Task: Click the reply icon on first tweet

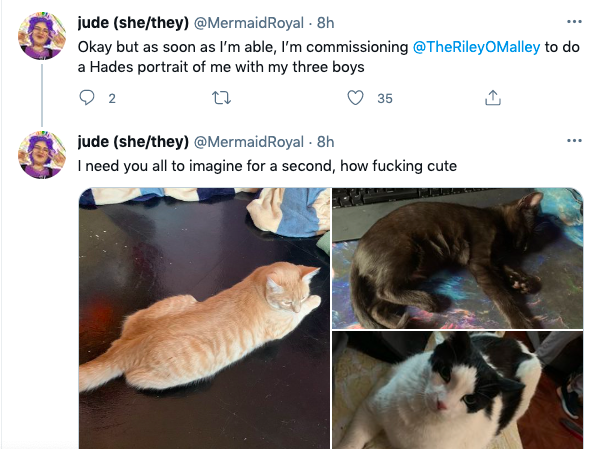Action: click(87, 98)
